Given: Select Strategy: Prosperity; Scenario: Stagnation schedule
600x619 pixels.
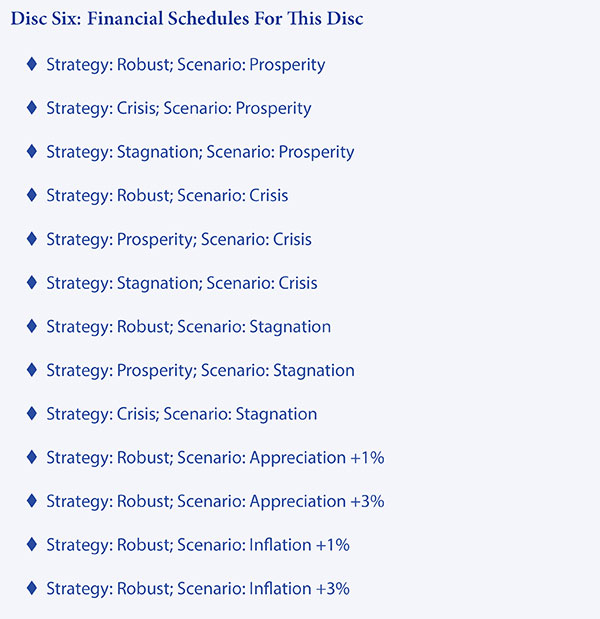Looking at the screenshot, I should click(200, 371).
